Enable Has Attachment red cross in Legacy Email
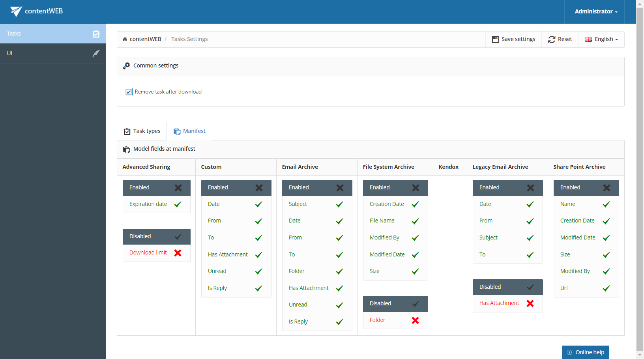The height and width of the screenshot is (359, 644). [530, 303]
